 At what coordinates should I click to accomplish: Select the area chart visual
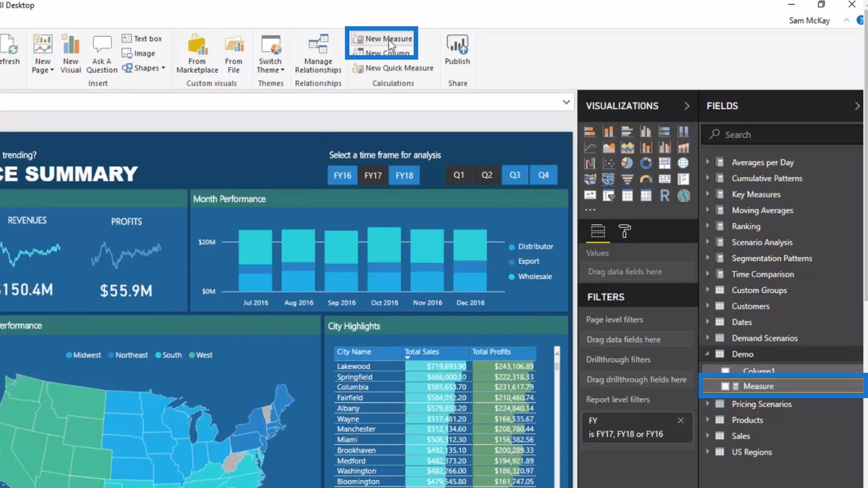609,148
